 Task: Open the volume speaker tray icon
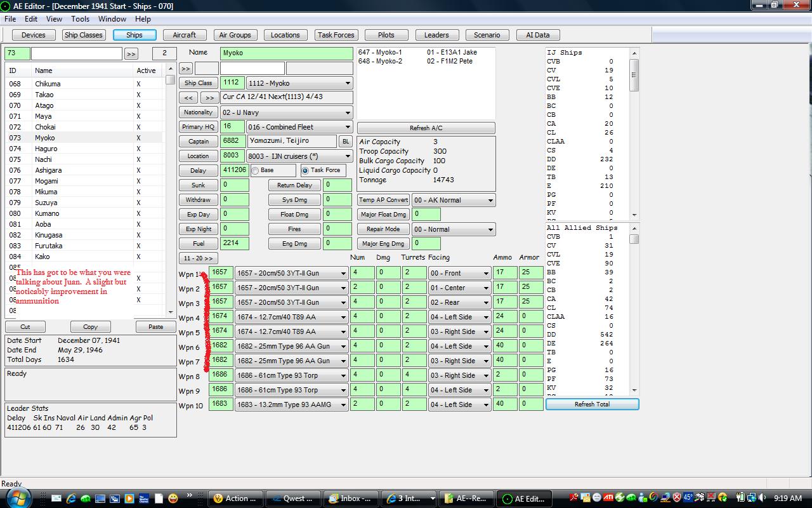pyautogui.click(x=761, y=498)
